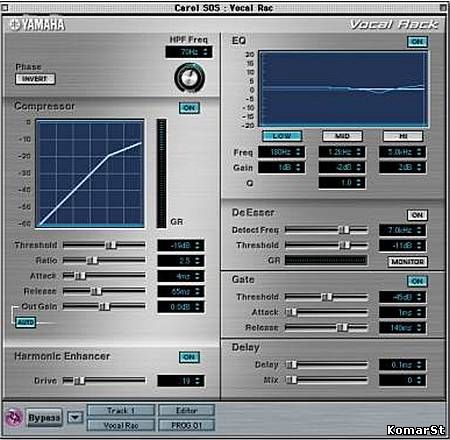Adjust the compressor Threshold slider

click(x=104, y=245)
